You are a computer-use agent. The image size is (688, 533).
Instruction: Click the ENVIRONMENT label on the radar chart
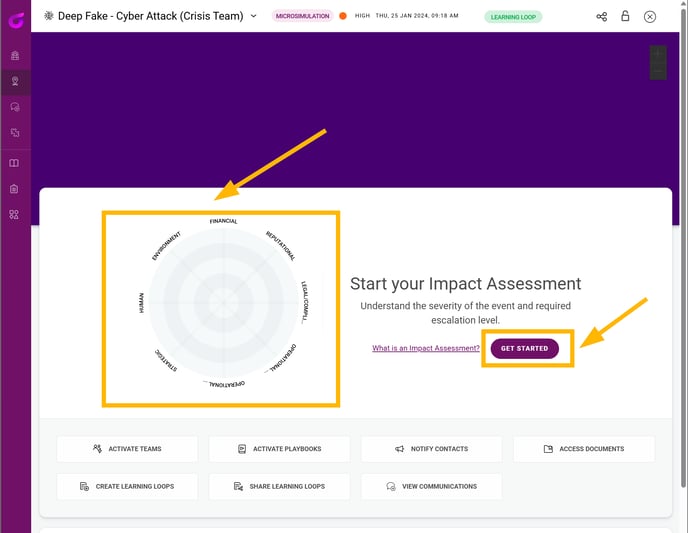[166, 246]
